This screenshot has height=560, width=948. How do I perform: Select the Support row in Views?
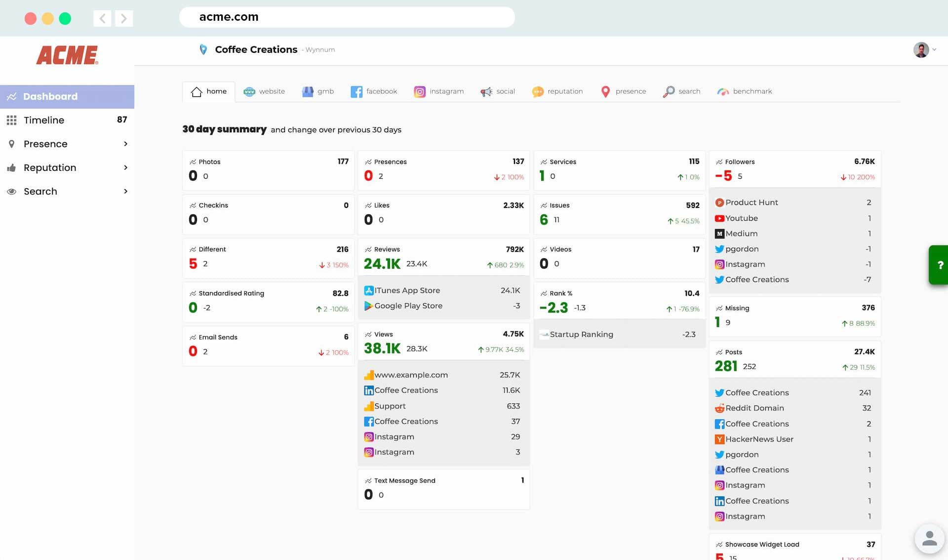443,406
